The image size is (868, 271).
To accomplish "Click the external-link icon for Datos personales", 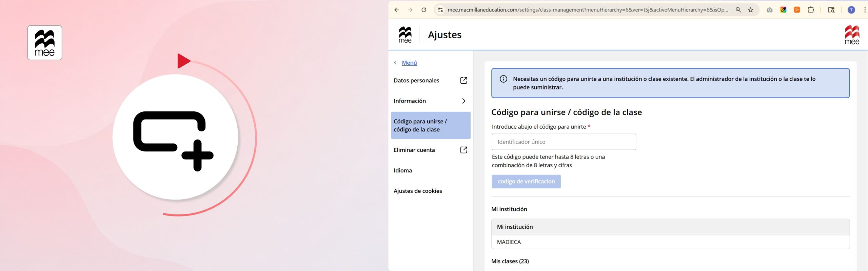I will (463, 80).
